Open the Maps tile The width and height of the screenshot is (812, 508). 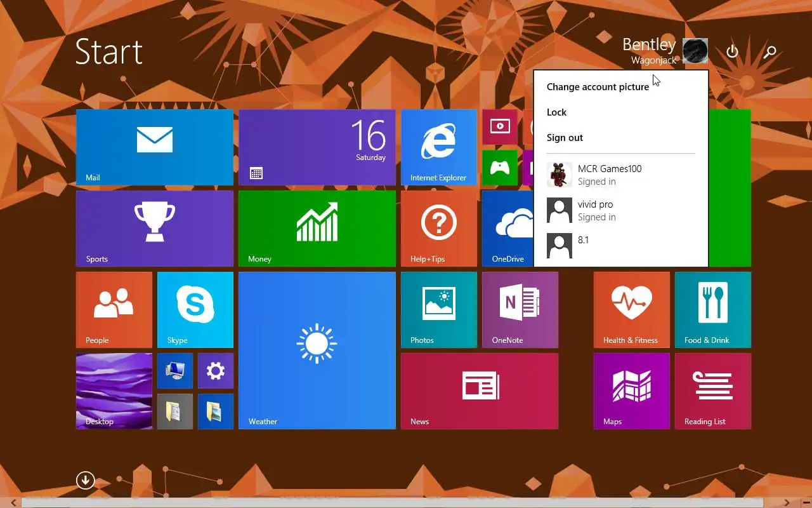632,391
